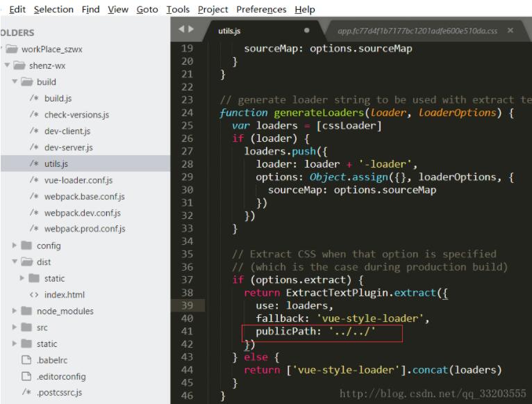Click the .editorconfig file icon
This screenshot has height=404, width=532.
[26, 376]
